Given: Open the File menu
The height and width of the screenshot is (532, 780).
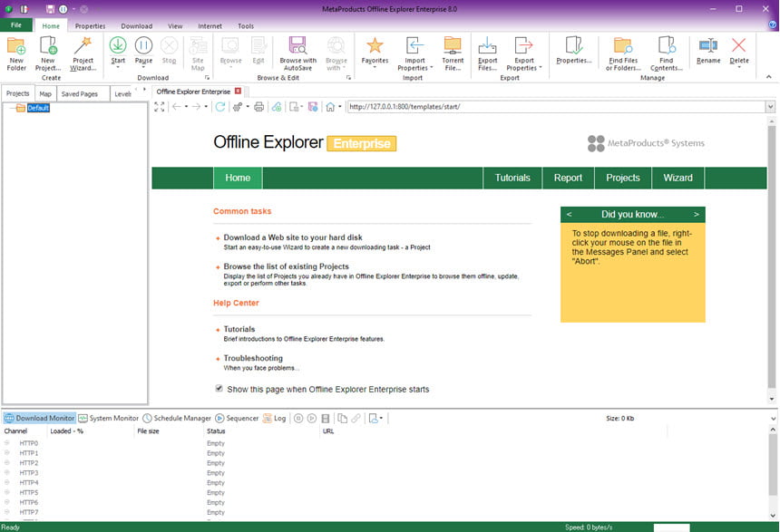Looking at the screenshot, I should [x=16, y=24].
